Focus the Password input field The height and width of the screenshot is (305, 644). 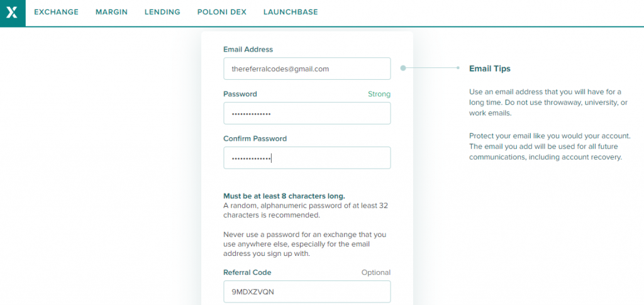(x=307, y=113)
